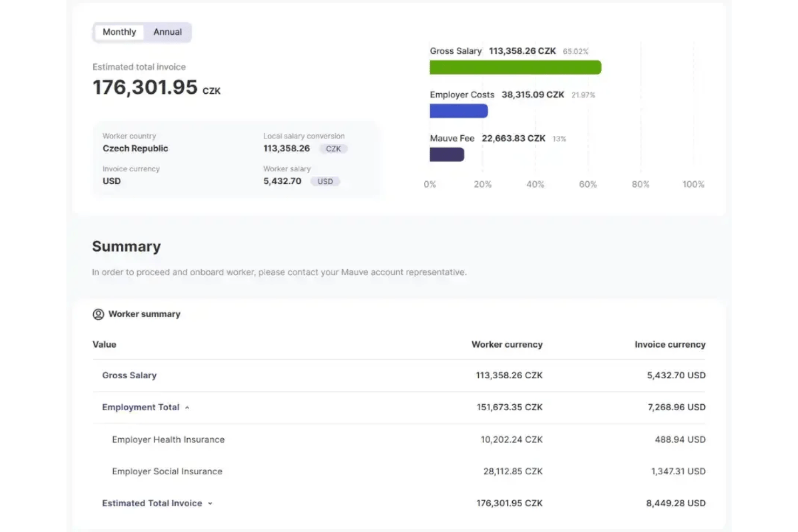The width and height of the screenshot is (798, 532).
Task: Expand the Estimated Total Invoice row
Action: [x=210, y=503]
